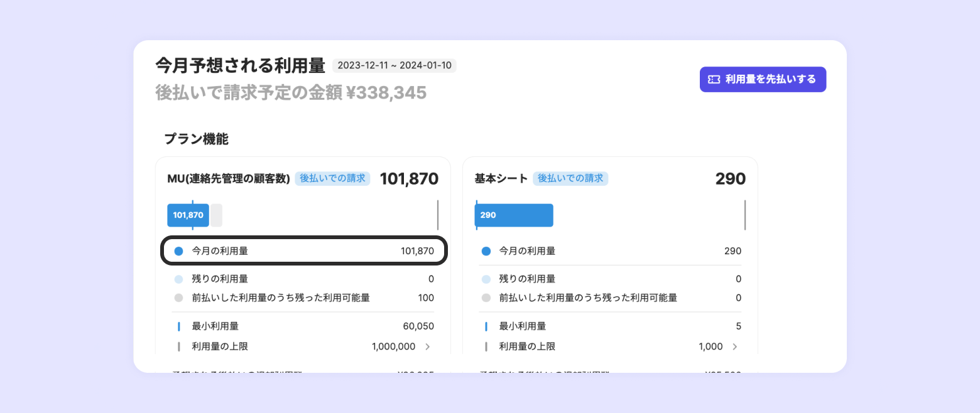The width and height of the screenshot is (980, 413).
Task: Click the プラン機能 section heading
Action: pyautogui.click(x=196, y=139)
